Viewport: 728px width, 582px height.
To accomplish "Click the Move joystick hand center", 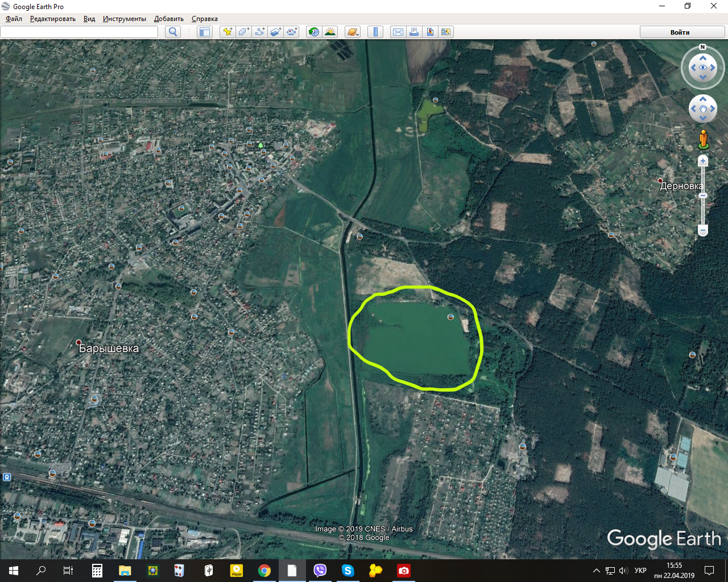I will coord(703,109).
